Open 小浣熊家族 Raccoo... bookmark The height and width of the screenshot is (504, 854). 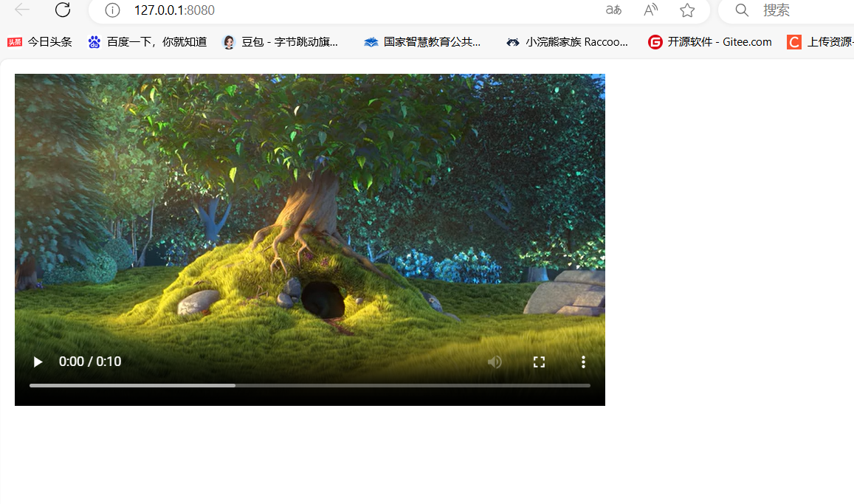pyautogui.click(x=567, y=42)
